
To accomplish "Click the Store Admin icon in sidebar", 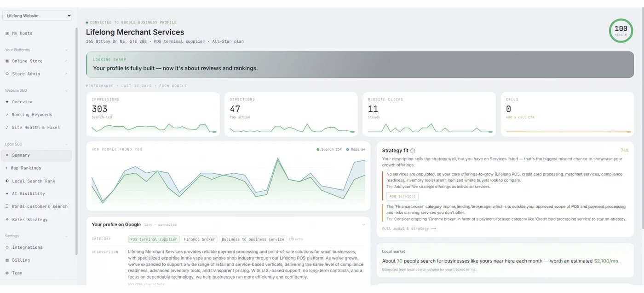I will tap(7, 74).
